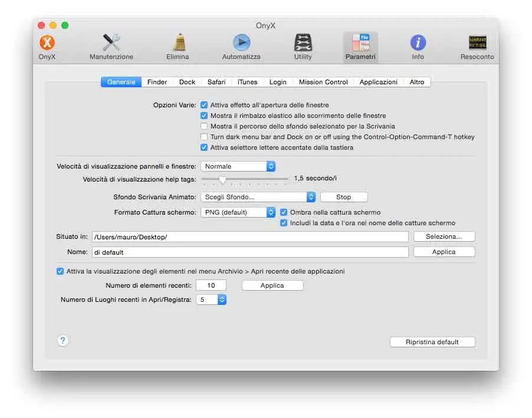The height and width of the screenshot is (418, 532).
Task: Click the help tags speed slider thumb
Action: 222,179
